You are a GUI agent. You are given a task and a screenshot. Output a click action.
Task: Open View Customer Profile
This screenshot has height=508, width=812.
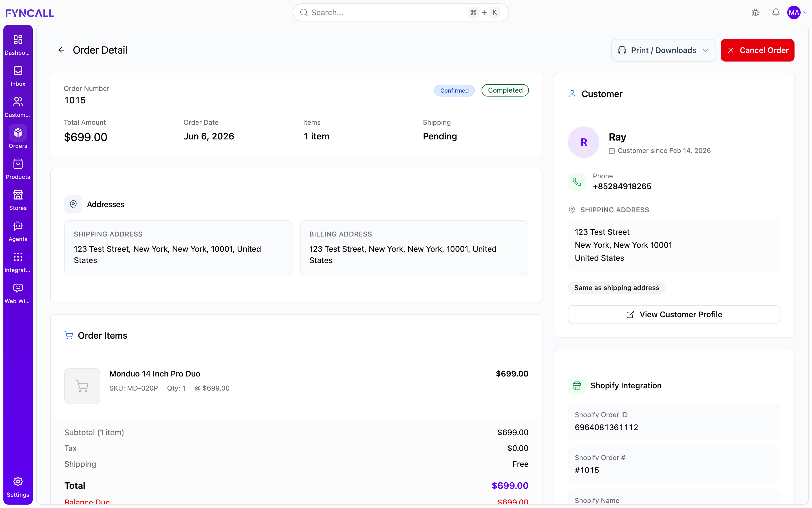(674, 314)
